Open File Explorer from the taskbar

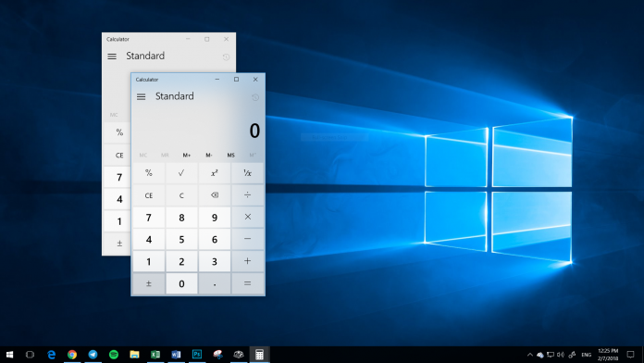[134, 355]
